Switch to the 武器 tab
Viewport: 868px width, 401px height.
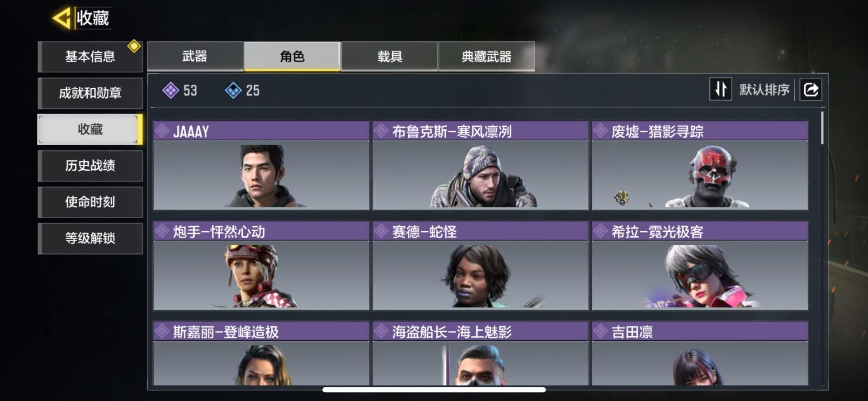[195, 56]
